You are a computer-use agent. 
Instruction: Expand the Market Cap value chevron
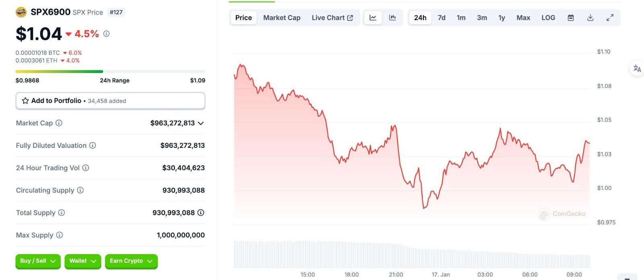(x=201, y=123)
